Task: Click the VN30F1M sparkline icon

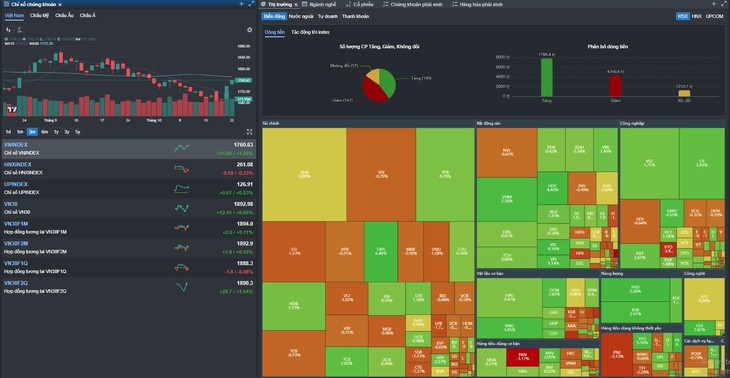Action: point(182,228)
